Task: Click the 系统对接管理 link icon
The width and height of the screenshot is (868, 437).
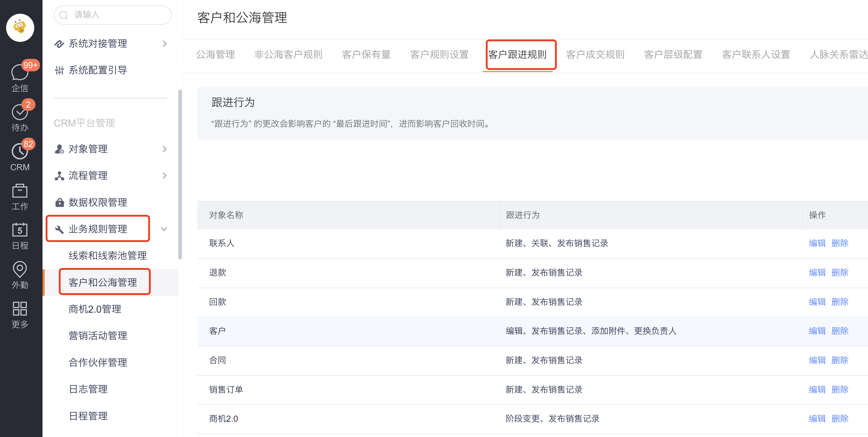Action: (59, 44)
